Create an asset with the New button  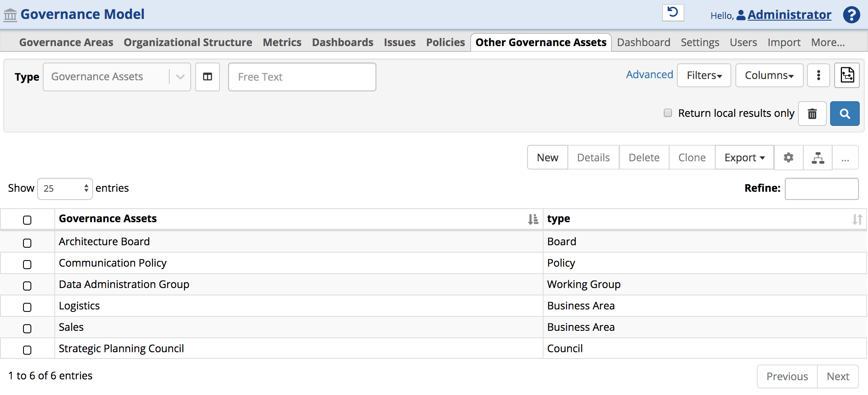[x=548, y=157]
